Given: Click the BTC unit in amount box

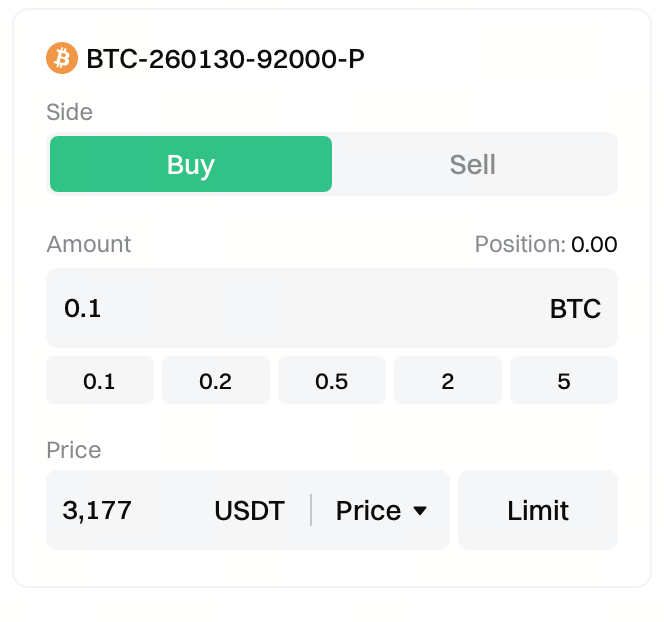Looking at the screenshot, I should (575, 308).
